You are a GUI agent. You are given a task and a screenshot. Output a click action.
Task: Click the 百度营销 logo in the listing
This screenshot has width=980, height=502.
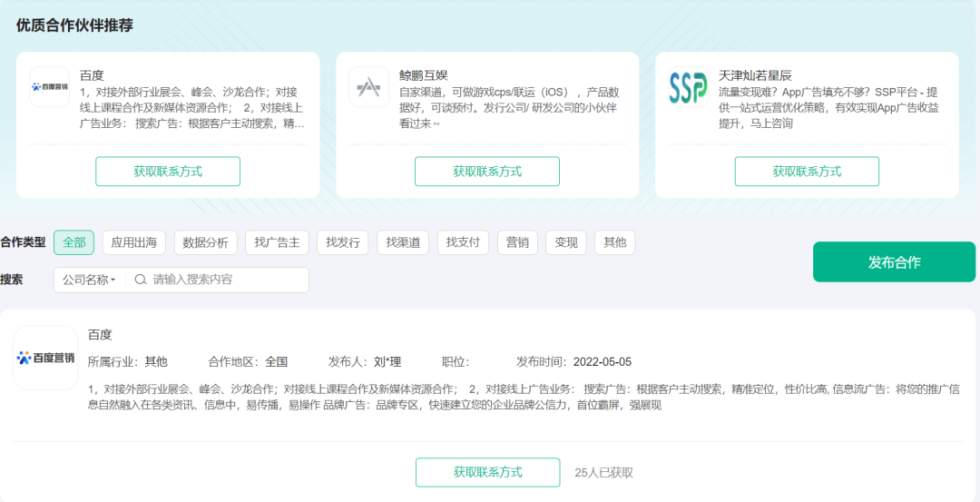45,358
